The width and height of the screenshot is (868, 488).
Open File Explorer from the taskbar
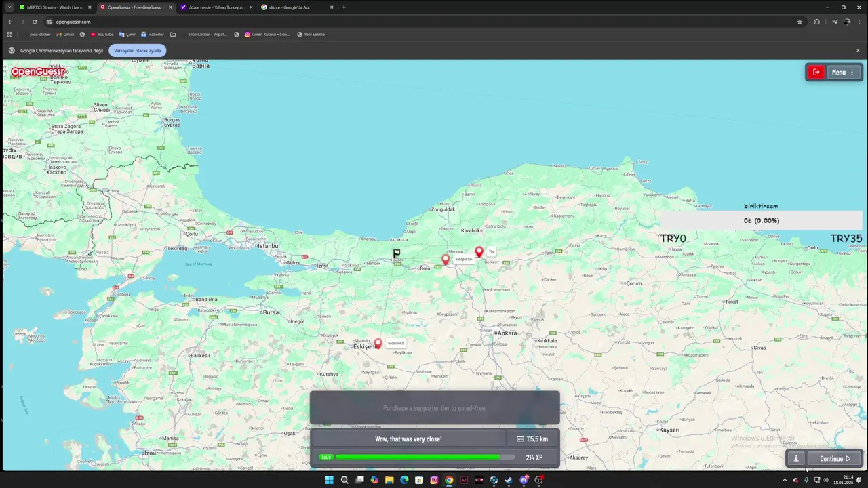tap(389, 480)
